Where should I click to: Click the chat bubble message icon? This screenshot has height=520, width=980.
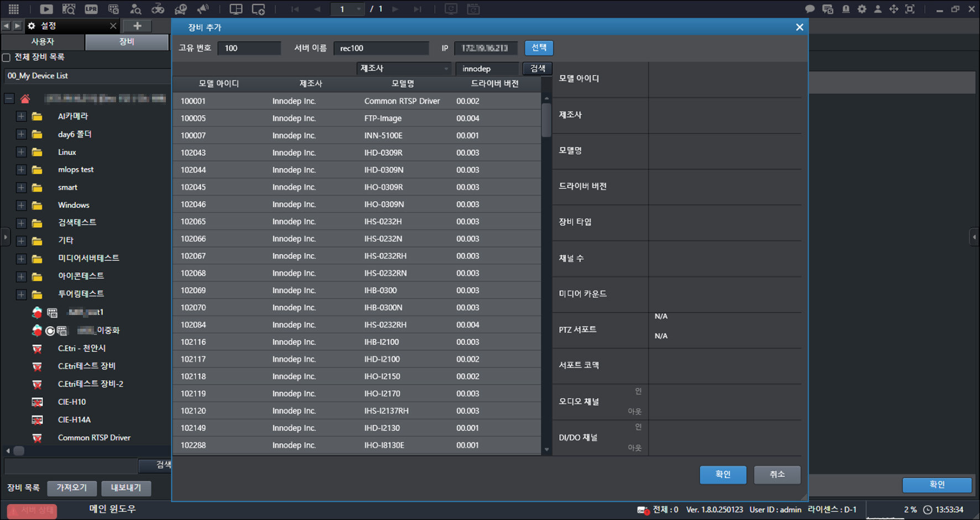(x=810, y=9)
